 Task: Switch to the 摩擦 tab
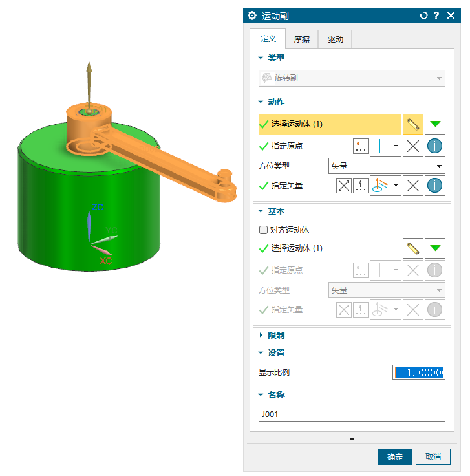[301, 39]
